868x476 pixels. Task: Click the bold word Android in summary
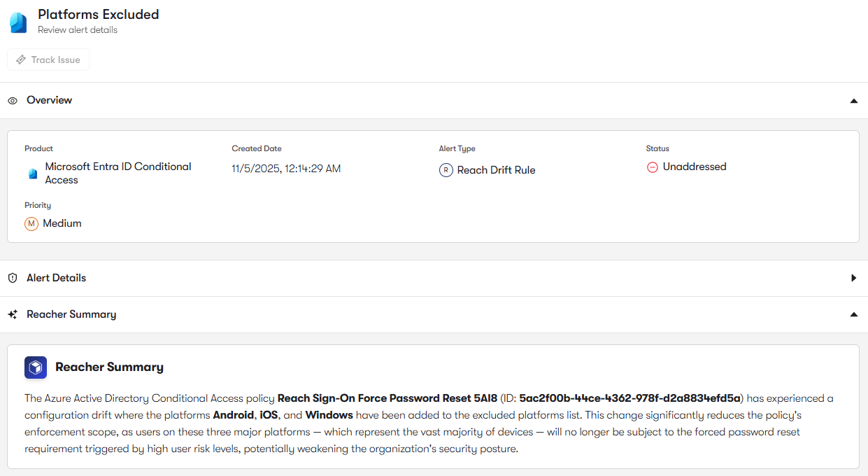[234, 415]
